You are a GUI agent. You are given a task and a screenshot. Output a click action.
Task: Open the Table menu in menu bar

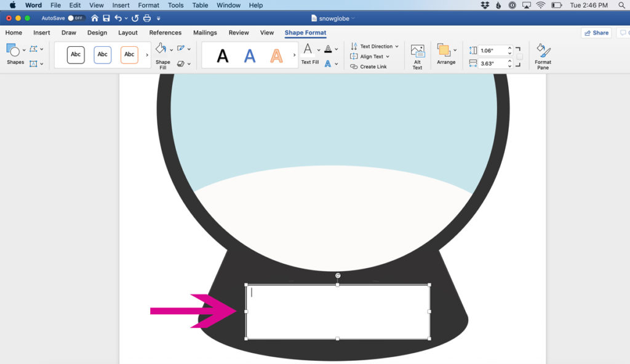pos(200,5)
